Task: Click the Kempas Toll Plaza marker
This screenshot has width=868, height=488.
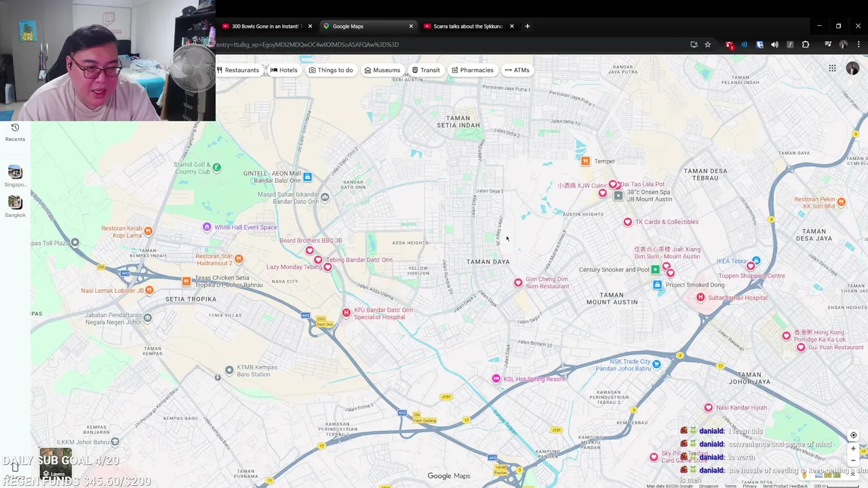Action: [75, 242]
